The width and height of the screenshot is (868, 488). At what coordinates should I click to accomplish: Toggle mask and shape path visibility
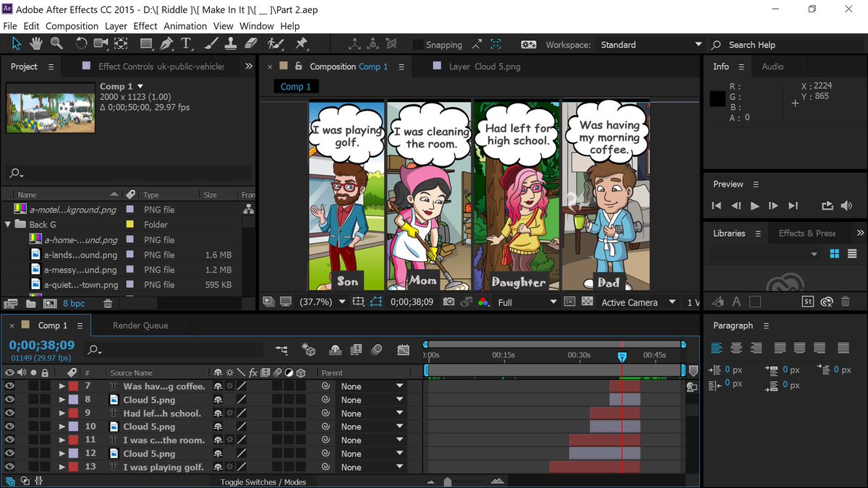click(x=375, y=302)
